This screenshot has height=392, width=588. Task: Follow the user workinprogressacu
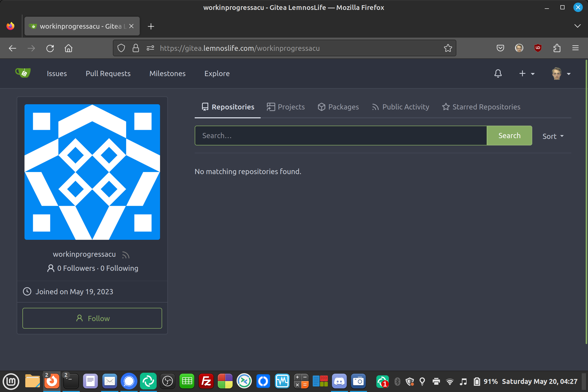tap(92, 318)
